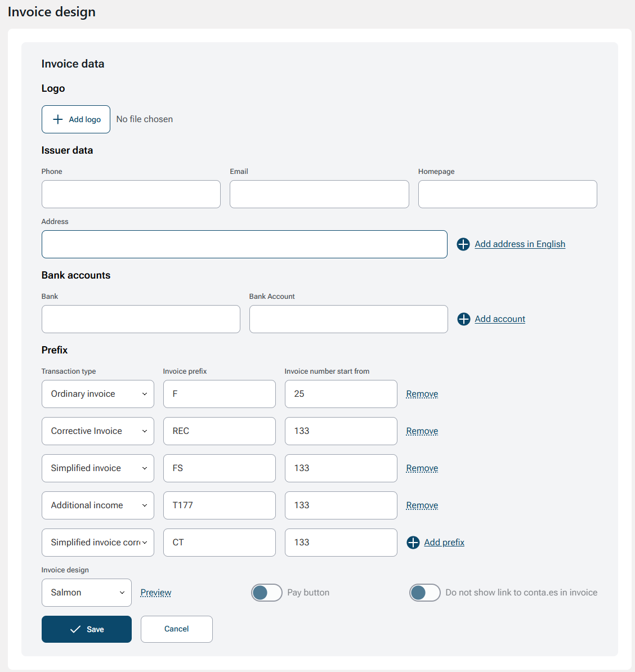Screen dimensions: 635x672
Task: Click the plus icon beside Add address in English
Action: click(463, 244)
